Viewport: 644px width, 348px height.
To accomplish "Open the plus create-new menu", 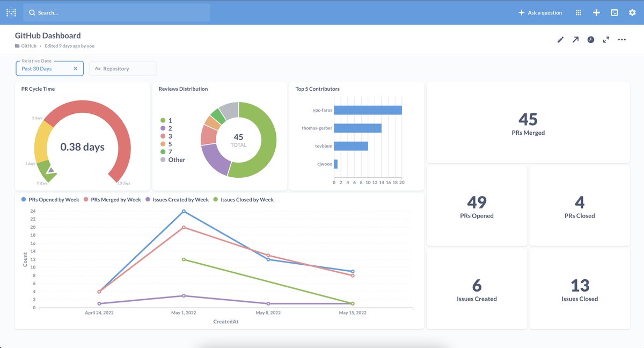I will click(x=596, y=12).
